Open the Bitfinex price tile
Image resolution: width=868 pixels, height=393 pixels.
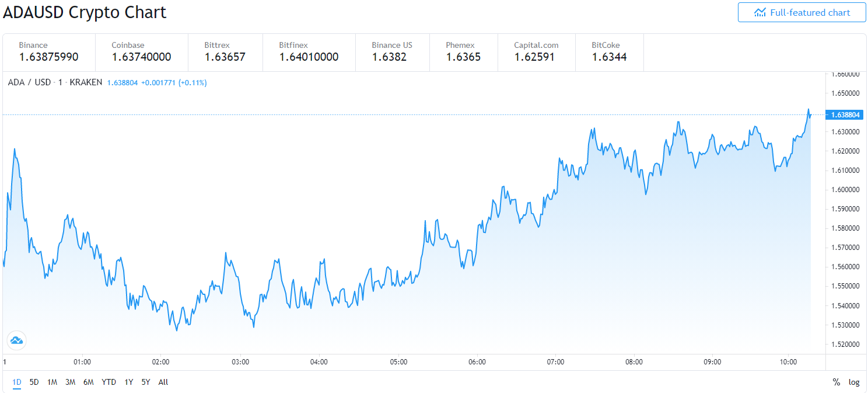[309, 51]
